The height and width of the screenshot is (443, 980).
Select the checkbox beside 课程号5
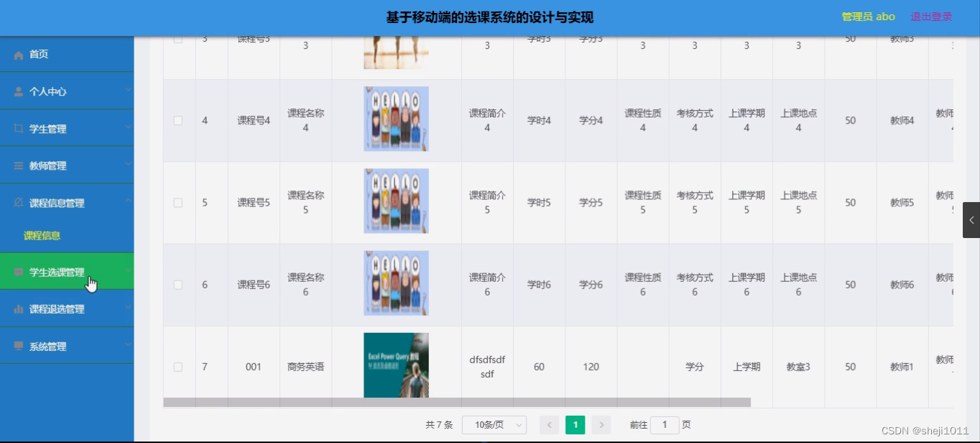(178, 202)
